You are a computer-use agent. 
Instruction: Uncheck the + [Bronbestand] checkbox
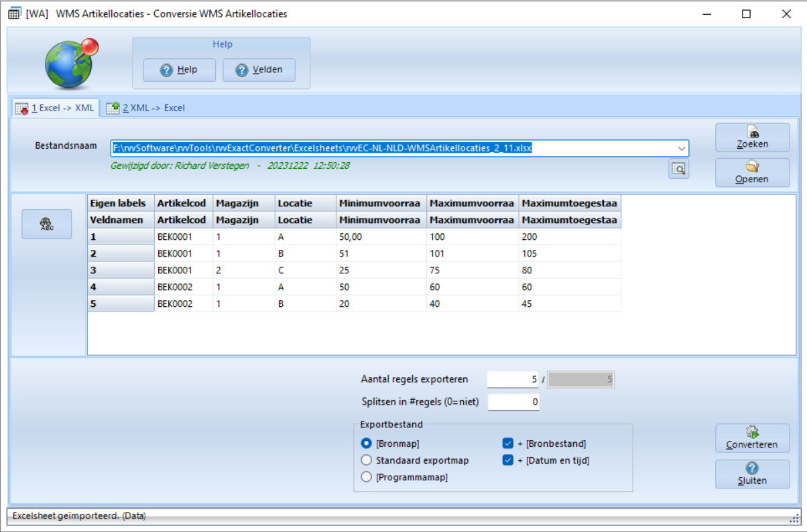click(507, 443)
